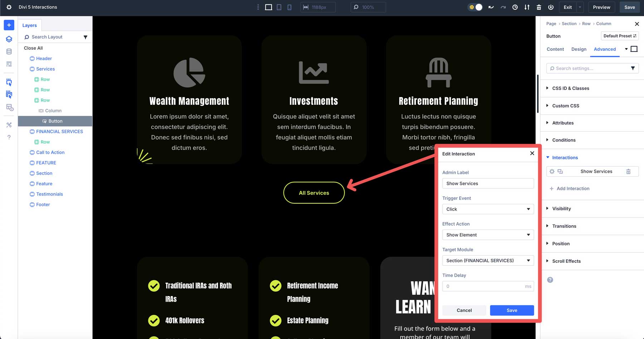644x339 pixels.
Task: Toggle the light/dark theme switch
Action: pos(475,7)
